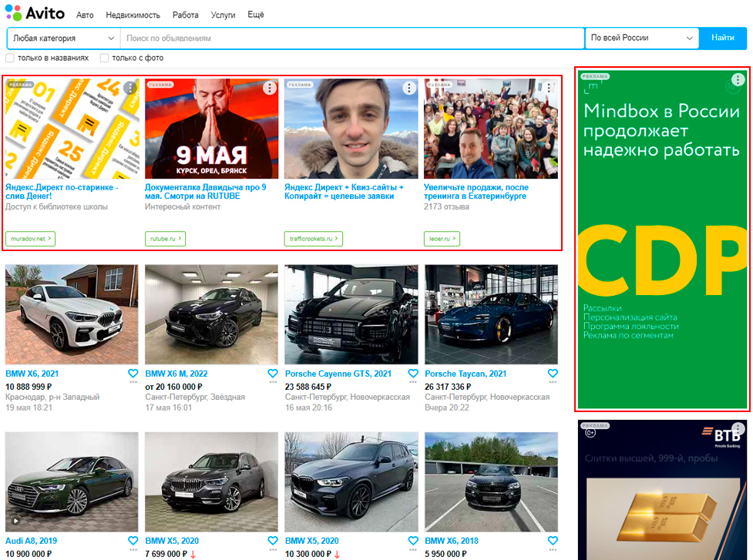Open Audi A8, 2019 listing title
Viewport: 753px width, 560px height.
click(32, 541)
